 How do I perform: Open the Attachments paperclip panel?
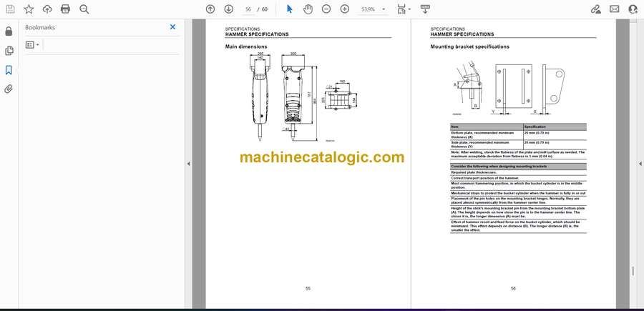tap(9, 89)
